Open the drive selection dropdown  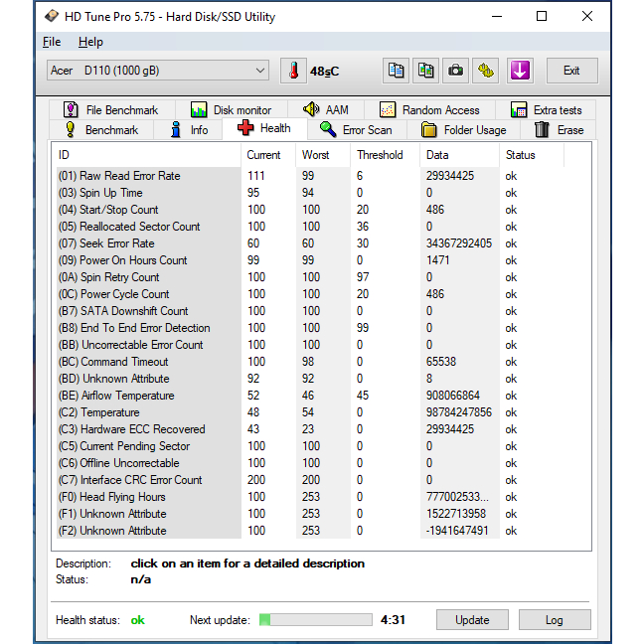[158, 71]
